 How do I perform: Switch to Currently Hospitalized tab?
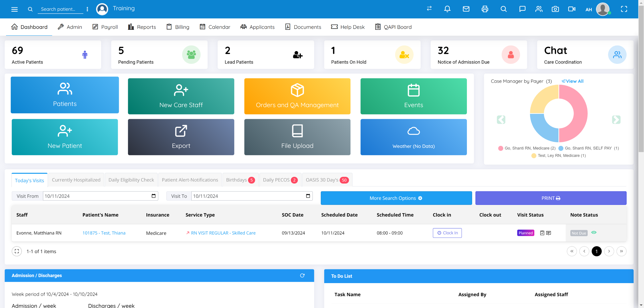point(76,180)
